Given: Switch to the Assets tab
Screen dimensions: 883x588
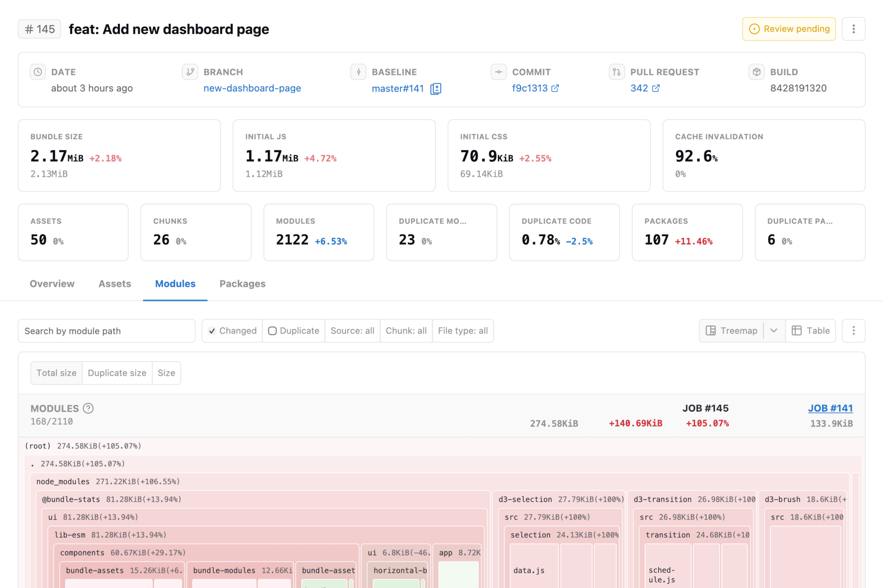Looking at the screenshot, I should pyautogui.click(x=115, y=283).
